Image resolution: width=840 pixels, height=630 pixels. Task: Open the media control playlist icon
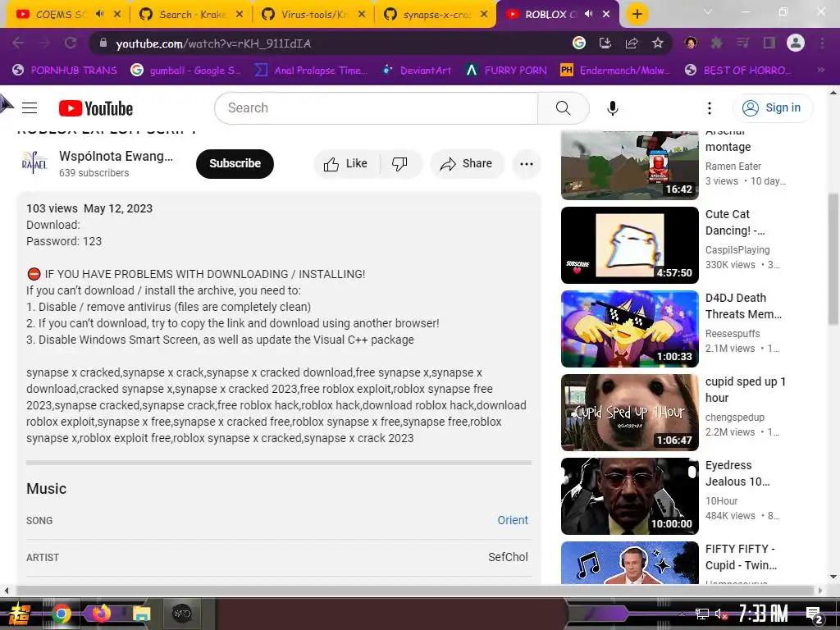742,43
